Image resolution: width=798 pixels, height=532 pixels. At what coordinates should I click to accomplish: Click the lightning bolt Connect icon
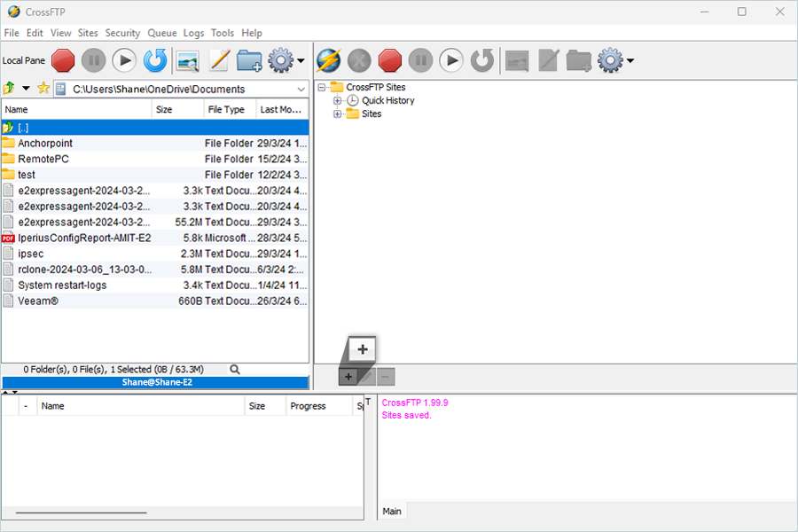329,60
